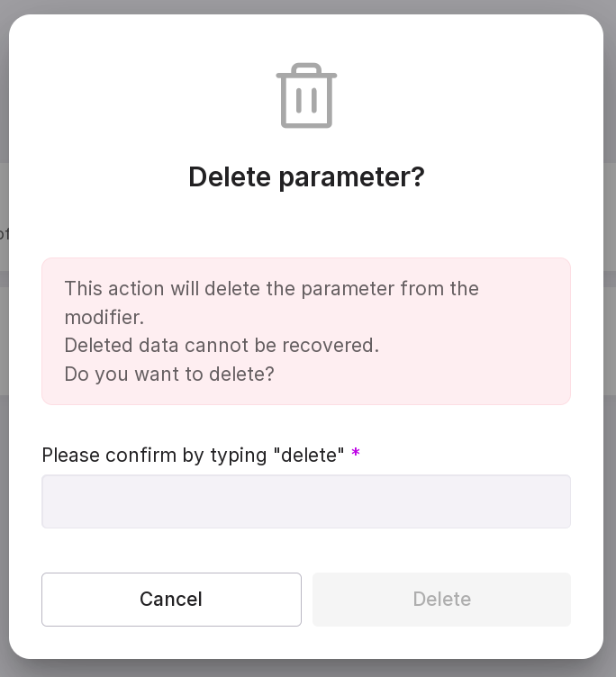Click the dimmed backdrop below the dialog
This screenshot has width=616, height=677.
click(x=306, y=668)
